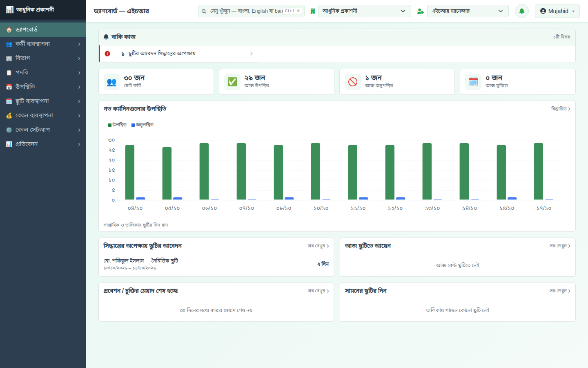Click the gear icon of বেতন সেটআপ
Screen dimensions: 588x368
[9, 130]
